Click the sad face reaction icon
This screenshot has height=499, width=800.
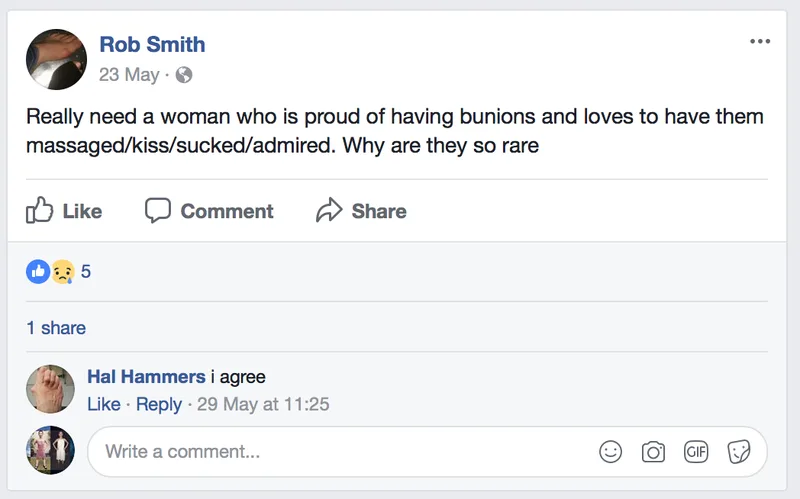[63, 271]
